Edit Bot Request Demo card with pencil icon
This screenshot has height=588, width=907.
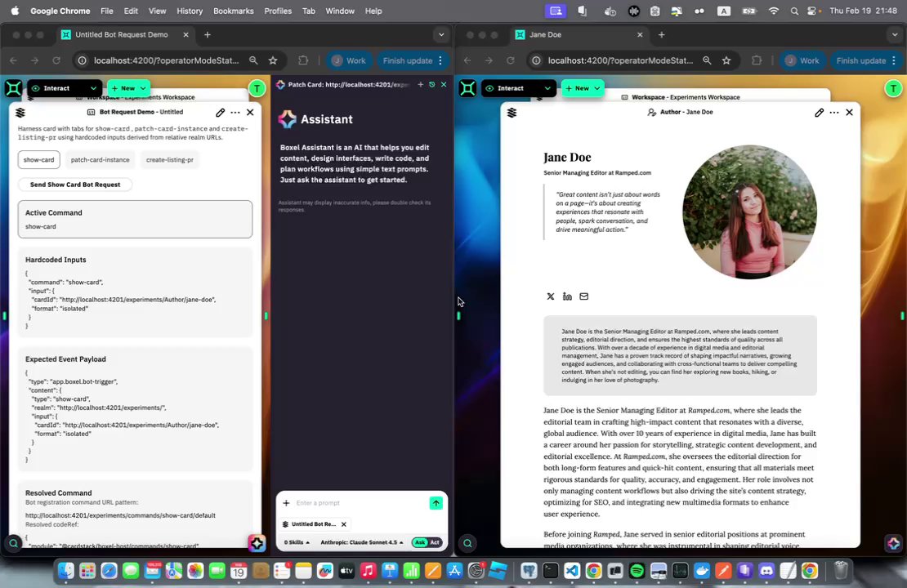point(221,112)
